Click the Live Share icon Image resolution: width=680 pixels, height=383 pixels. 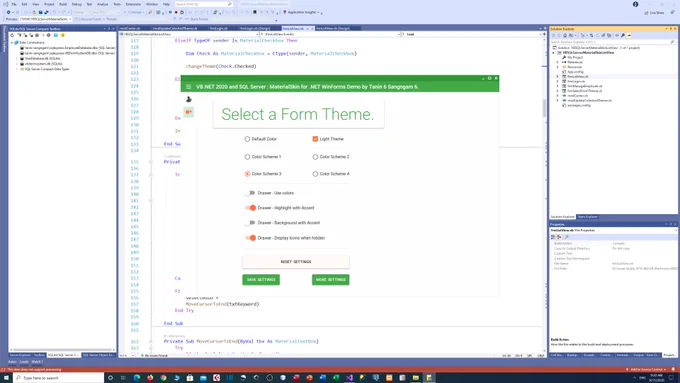[x=654, y=13]
